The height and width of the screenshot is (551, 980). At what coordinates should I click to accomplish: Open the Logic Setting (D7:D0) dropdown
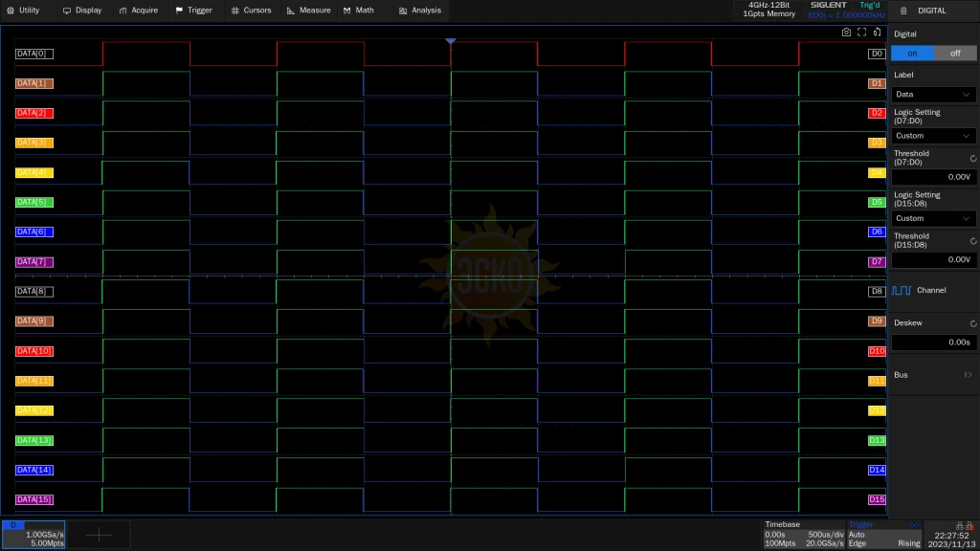click(933, 136)
